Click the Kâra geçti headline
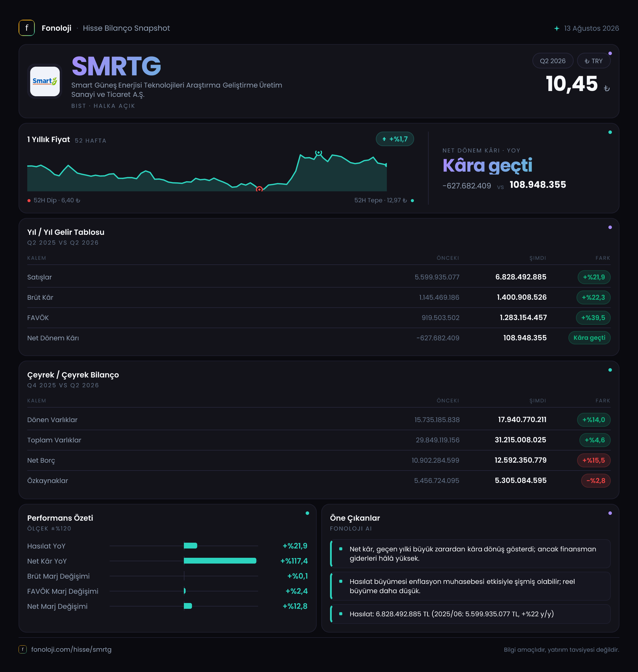This screenshot has height=672, width=638. click(x=487, y=166)
